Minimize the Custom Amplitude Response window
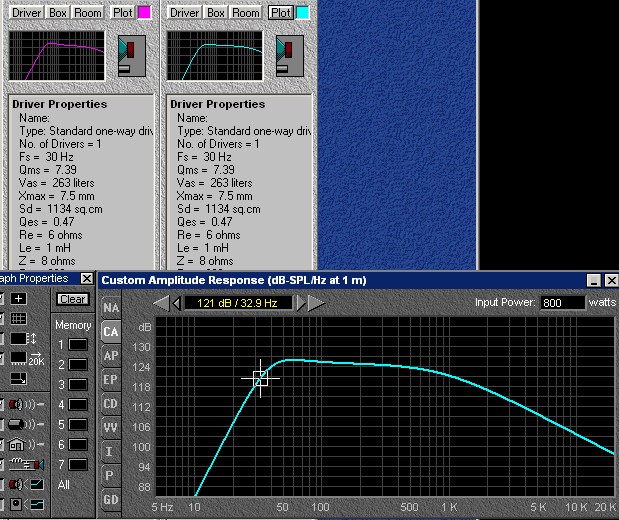This screenshot has height=520, width=619. pos(594,280)
